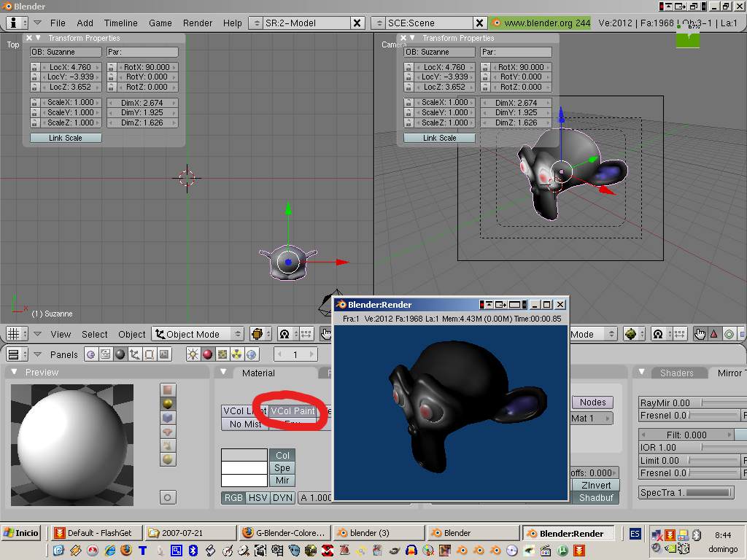Collapse the Preview panel triangle
The image size is (747, 560).
pos(15,372)
